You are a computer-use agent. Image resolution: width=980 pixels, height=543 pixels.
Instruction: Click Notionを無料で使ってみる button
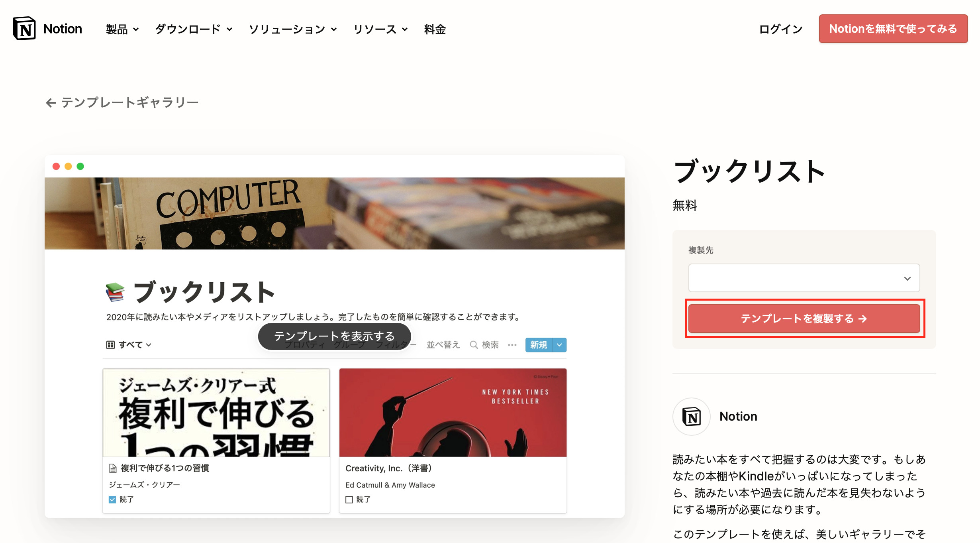click(x=893, y=29)
